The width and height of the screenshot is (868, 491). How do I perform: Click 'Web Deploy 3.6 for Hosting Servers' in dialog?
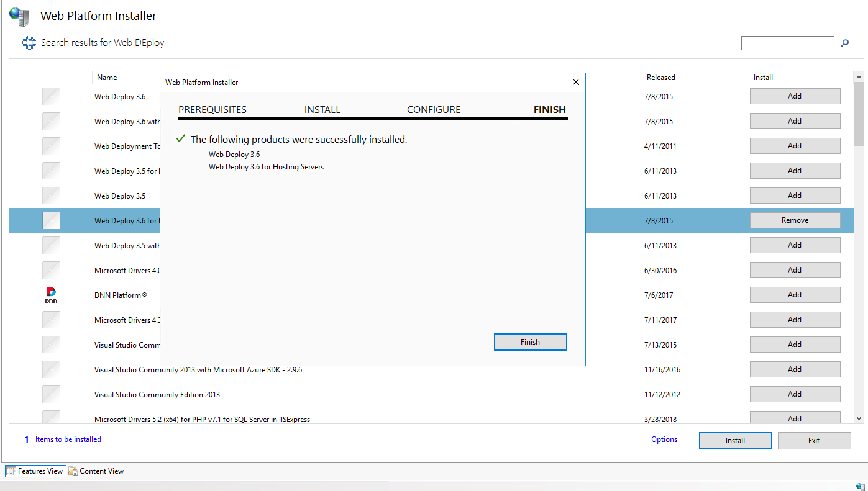[266, 167]
